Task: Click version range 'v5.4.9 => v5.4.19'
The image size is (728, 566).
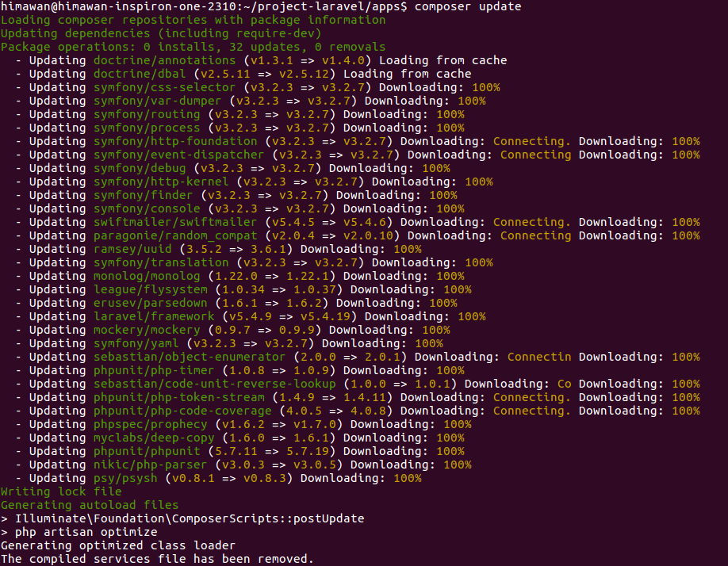Action: pyautogui.click(x=289, y=316)
